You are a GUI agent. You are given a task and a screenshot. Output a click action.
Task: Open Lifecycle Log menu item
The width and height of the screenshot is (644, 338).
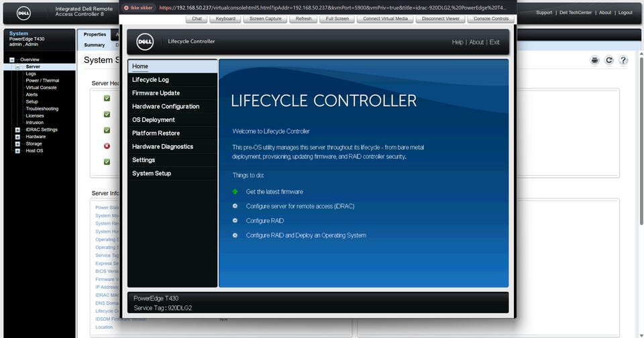click(172, 80)
